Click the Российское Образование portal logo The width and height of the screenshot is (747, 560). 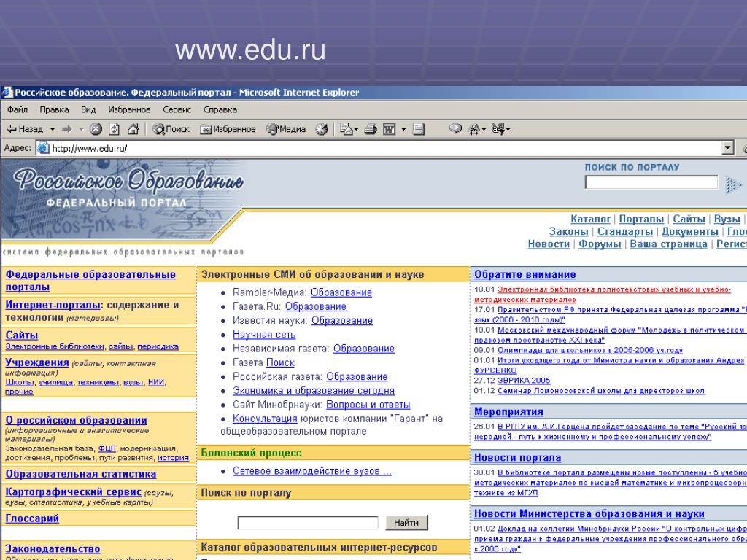(128, 187)
